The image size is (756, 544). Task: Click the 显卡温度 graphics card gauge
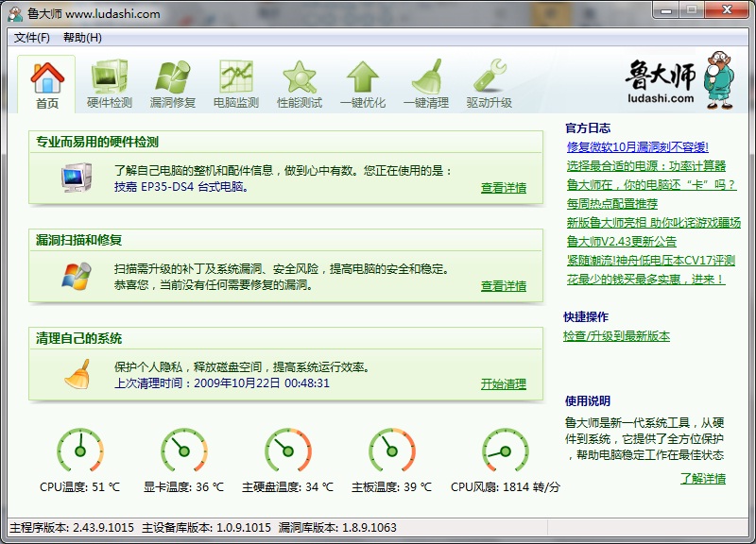coord(183,450)
